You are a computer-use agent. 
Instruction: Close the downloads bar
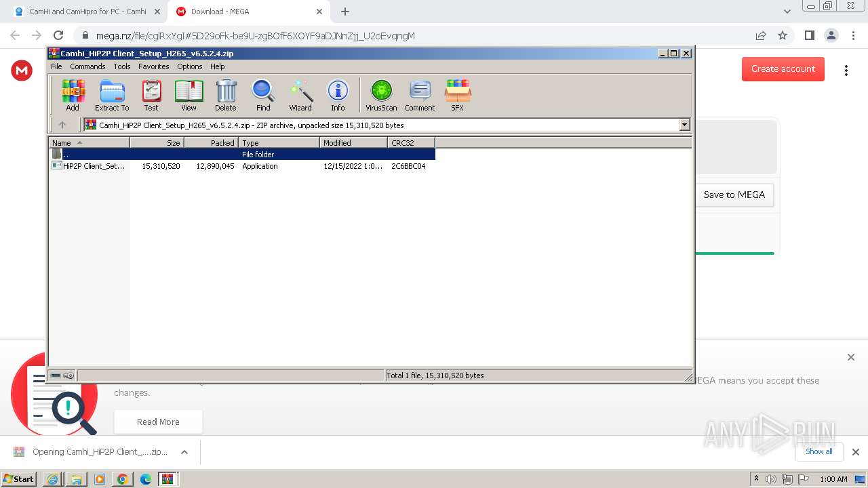click(856, 452)
